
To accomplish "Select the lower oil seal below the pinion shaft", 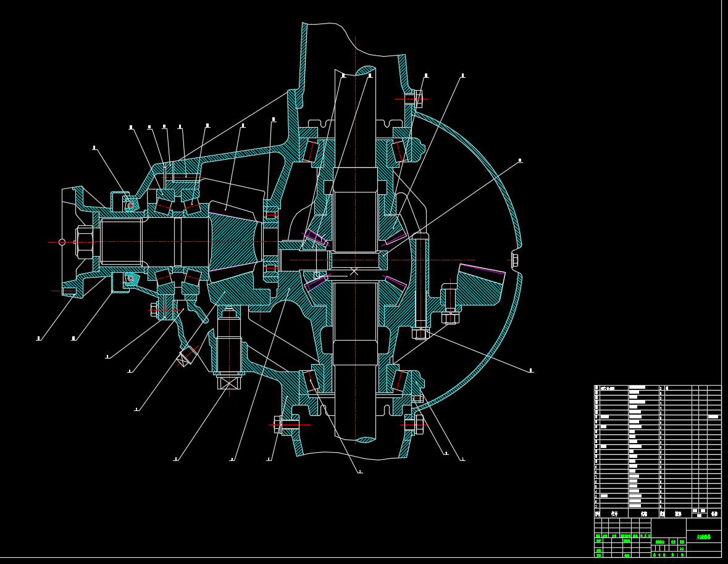I will (x=131, y=278).
